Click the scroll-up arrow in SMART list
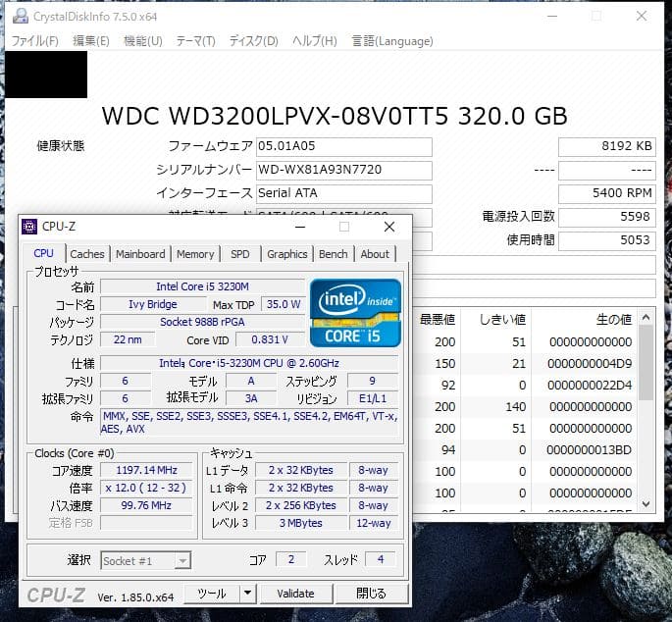 point(646,318)
